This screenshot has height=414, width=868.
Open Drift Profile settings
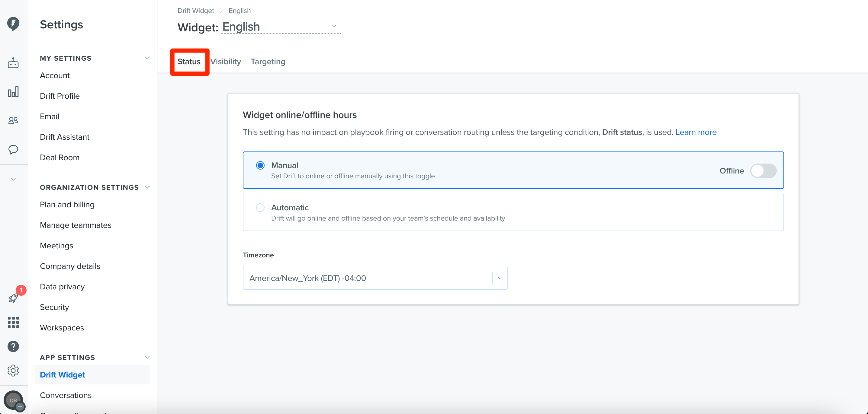point(59,96)
